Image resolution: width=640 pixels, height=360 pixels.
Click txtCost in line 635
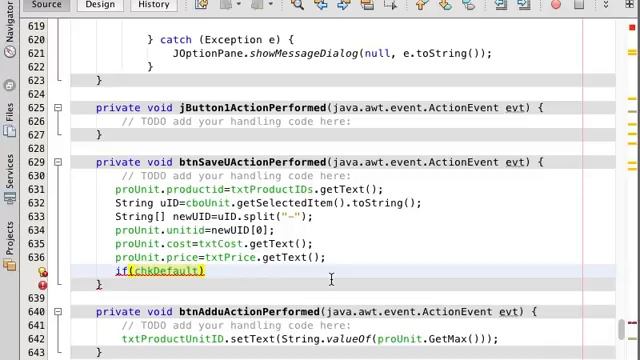(x=220, y=244)
